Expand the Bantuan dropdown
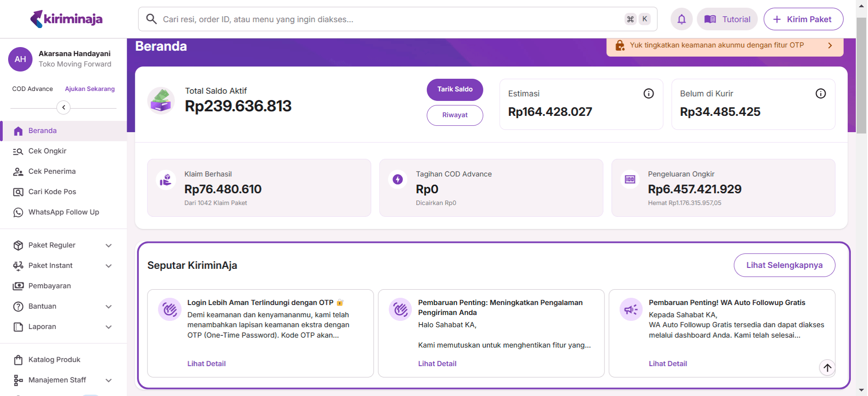The height and width of the screenshot is (396, 868). pos(108,306)
